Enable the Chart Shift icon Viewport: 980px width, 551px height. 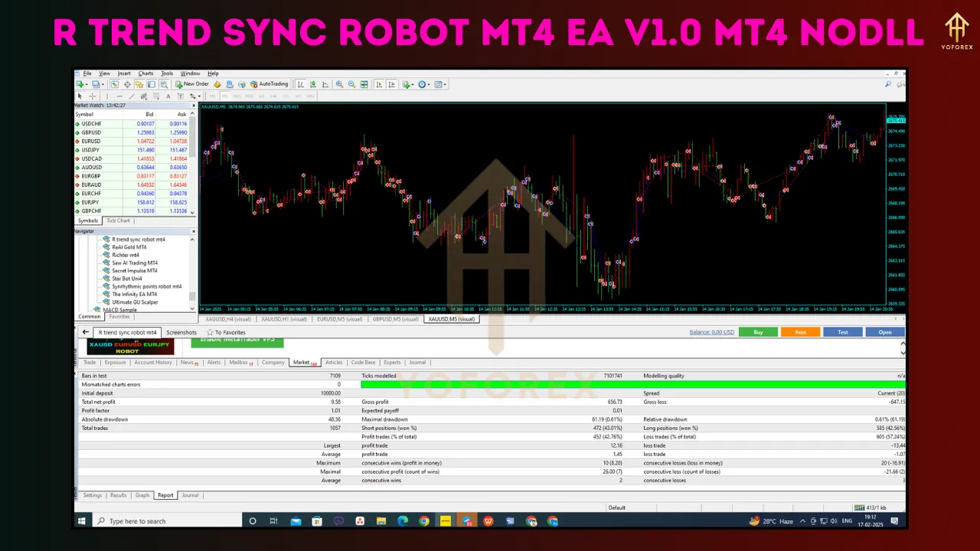[x=391, y=84]
